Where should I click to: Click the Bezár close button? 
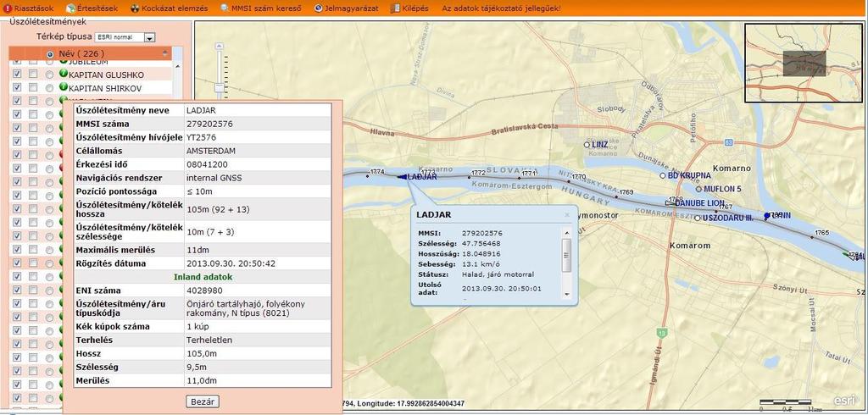pyautogui.click(x=203, y=401)
